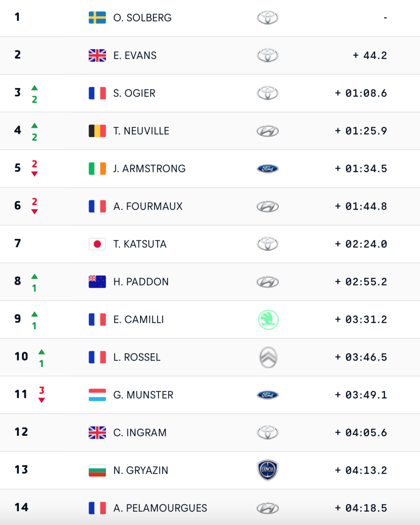Click the Citroën logo in L. Rossel row
The image size is (420, 525).
pos(268,357)
